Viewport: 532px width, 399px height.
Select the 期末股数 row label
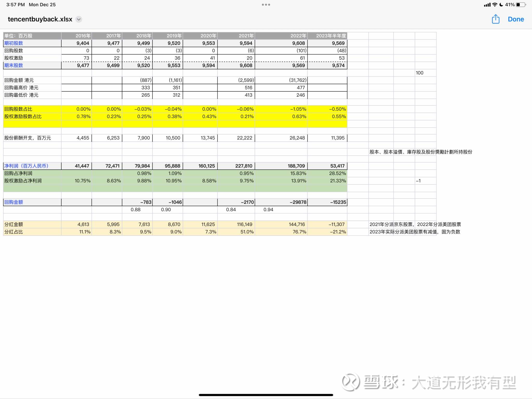point(32,65)
